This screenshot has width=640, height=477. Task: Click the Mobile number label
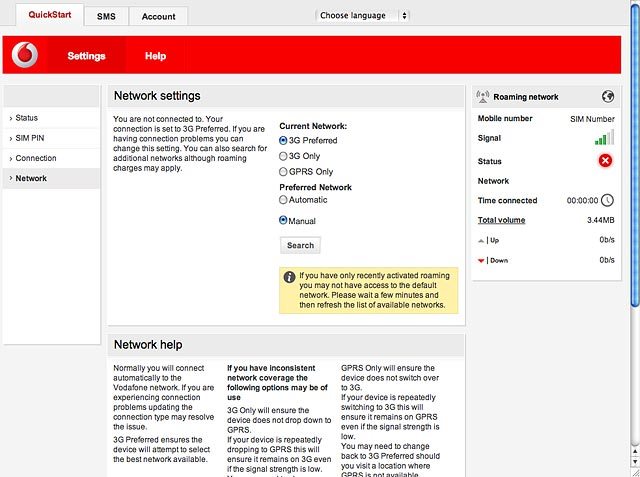[505, 118]
